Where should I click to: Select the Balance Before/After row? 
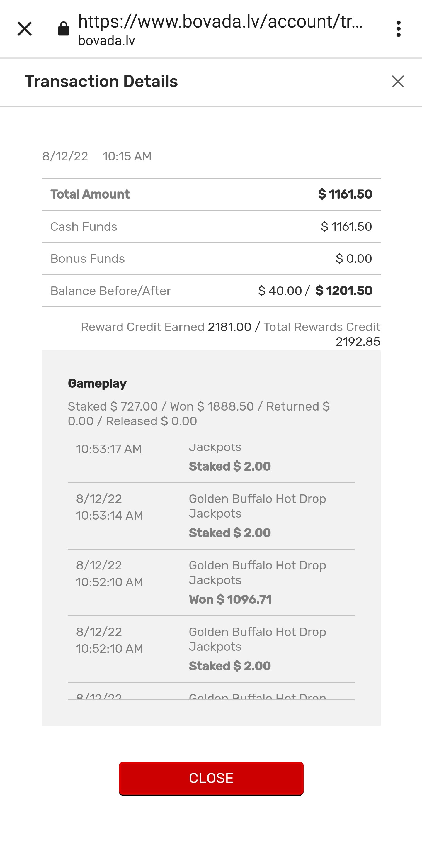click(x=211, y=291)
